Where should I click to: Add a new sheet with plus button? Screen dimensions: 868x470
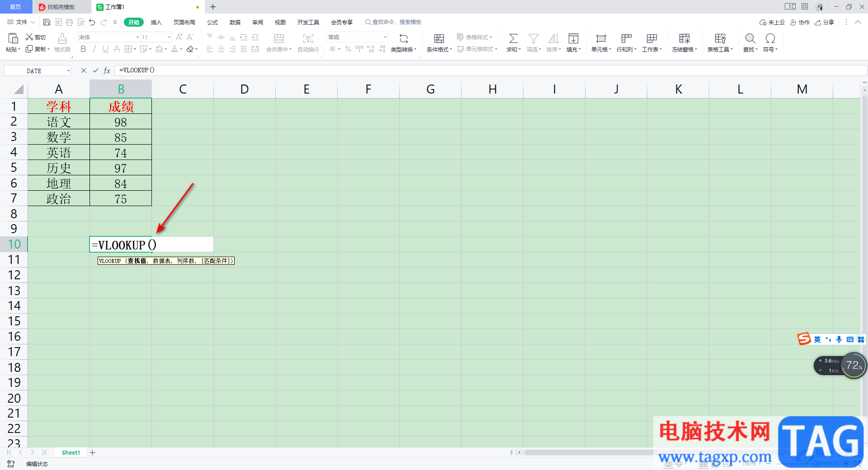93,452
